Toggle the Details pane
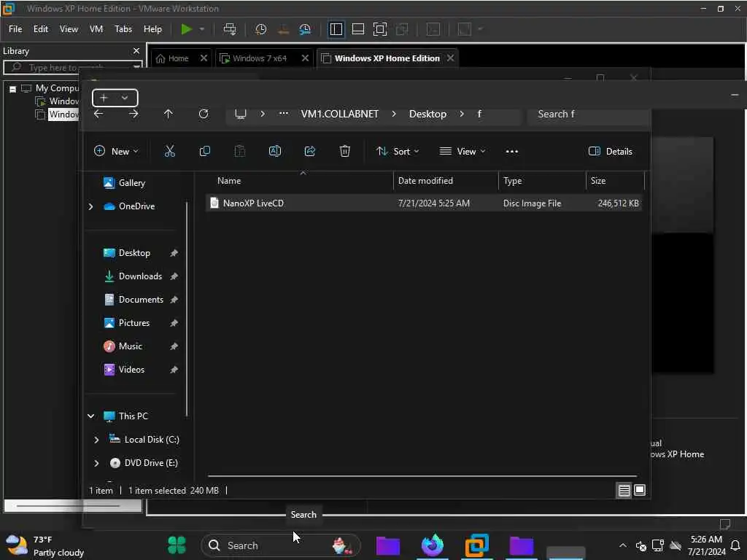Viewport: 747px width, 560px height. [611, 152]
